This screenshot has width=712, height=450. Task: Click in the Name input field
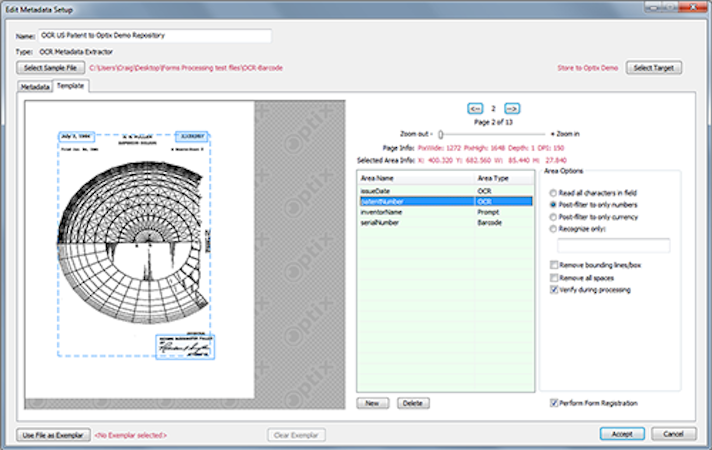click(154, 35)
